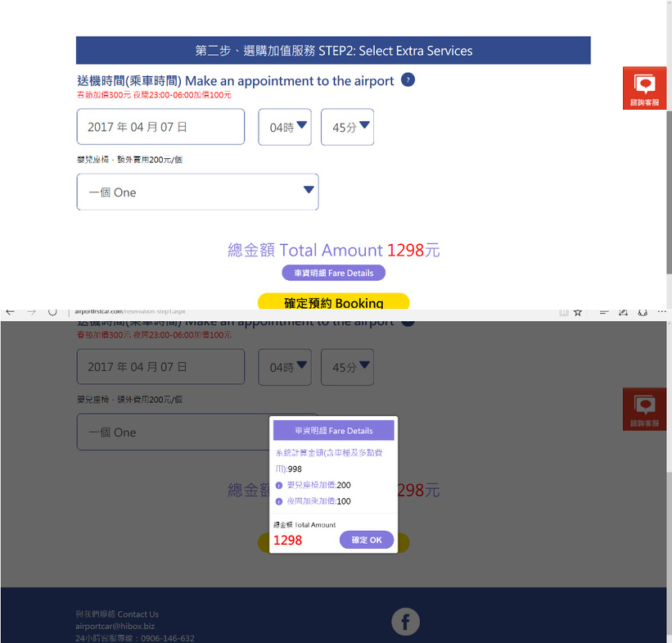The height and width of the screenshot is (643, 672).
Task: Click the browser forward arrow
Action: pyautogui.click(x=31, y=312)
